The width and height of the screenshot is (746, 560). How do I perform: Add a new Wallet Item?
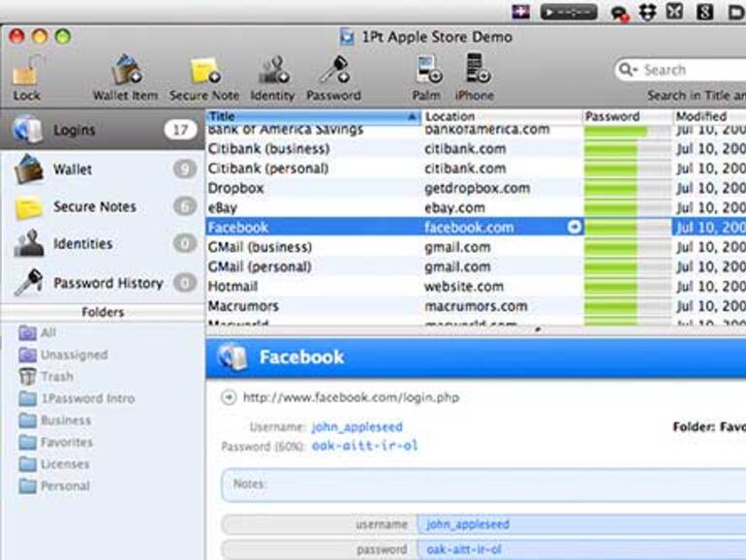pos(126,78)
